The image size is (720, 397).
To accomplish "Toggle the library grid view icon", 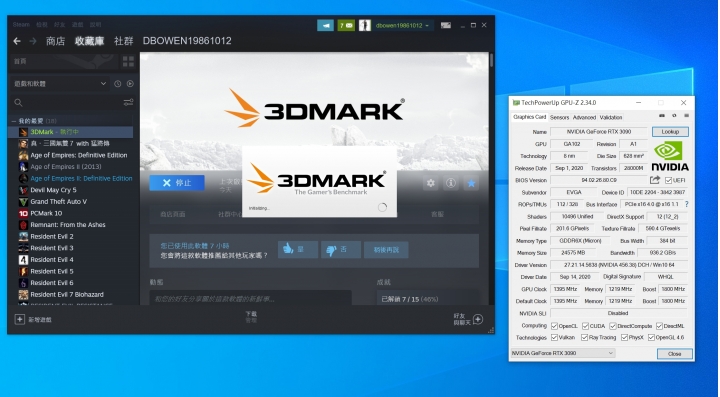I will (129, 62).
